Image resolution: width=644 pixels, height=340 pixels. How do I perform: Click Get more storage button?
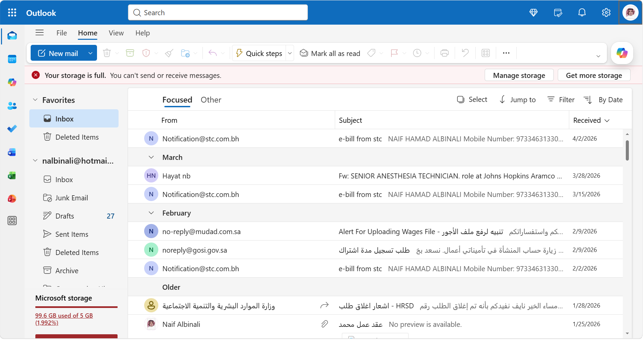(x=594, y=75)
